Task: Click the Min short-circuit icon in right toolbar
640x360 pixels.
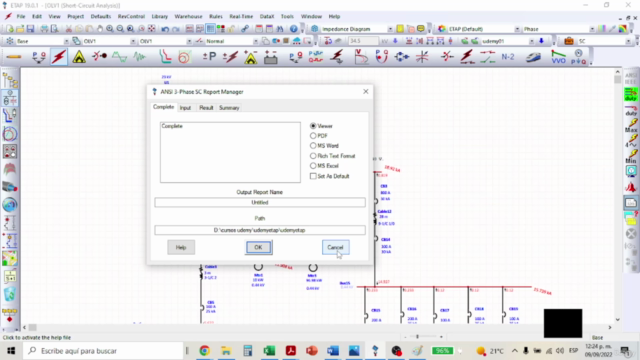Action: pos(631,157)
